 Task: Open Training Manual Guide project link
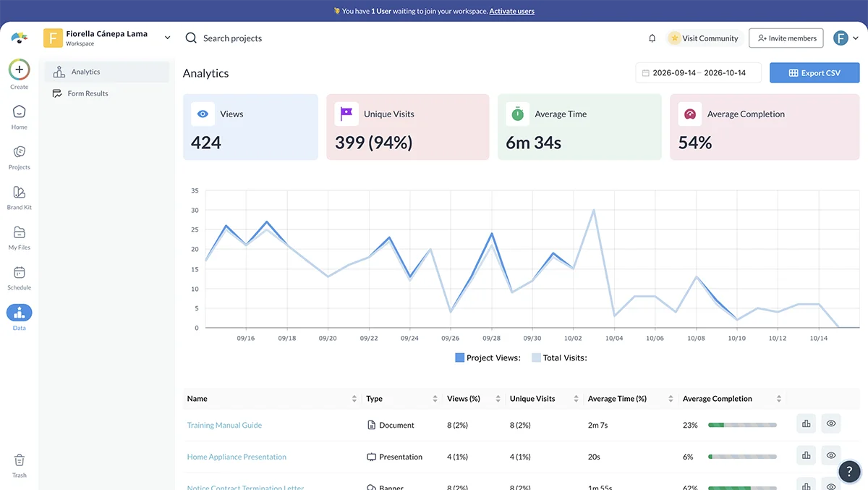coord(224,425)
